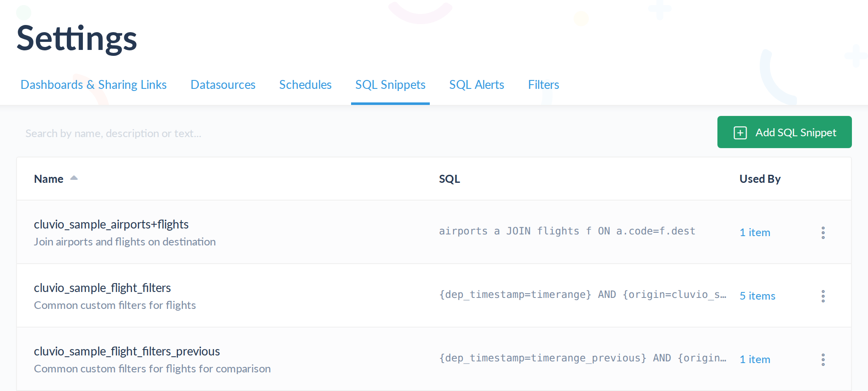Open the Datasources tab
The image size is (868, 391).
coord(223,85)
